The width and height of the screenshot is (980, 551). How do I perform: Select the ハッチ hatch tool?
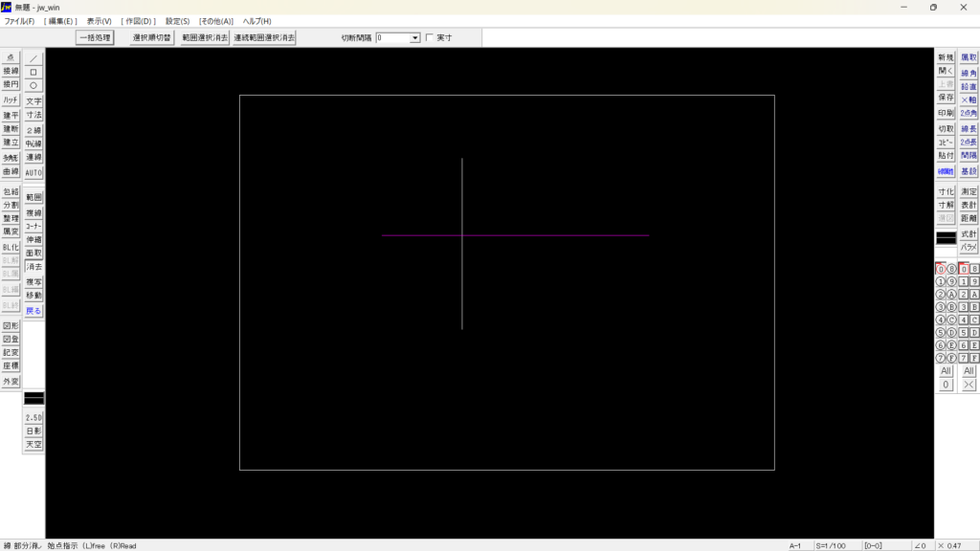(11, 99)
